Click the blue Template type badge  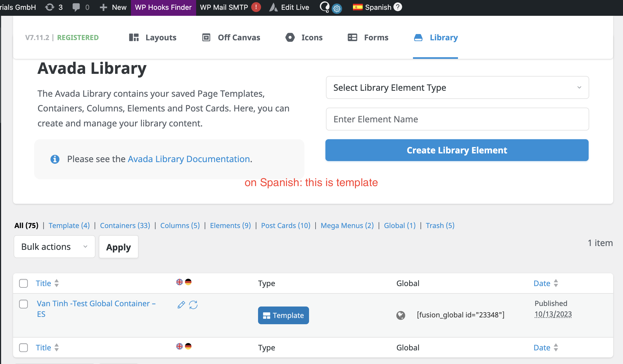click(283, 315)
